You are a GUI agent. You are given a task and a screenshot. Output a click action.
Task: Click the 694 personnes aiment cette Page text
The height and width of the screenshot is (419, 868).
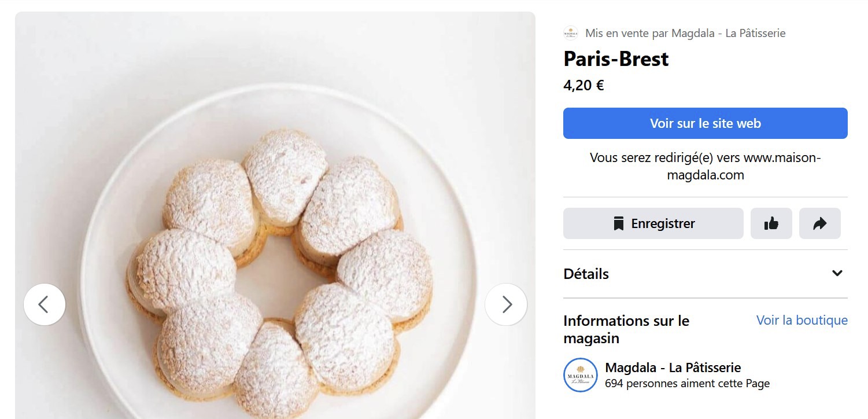(x=687, y=383)
